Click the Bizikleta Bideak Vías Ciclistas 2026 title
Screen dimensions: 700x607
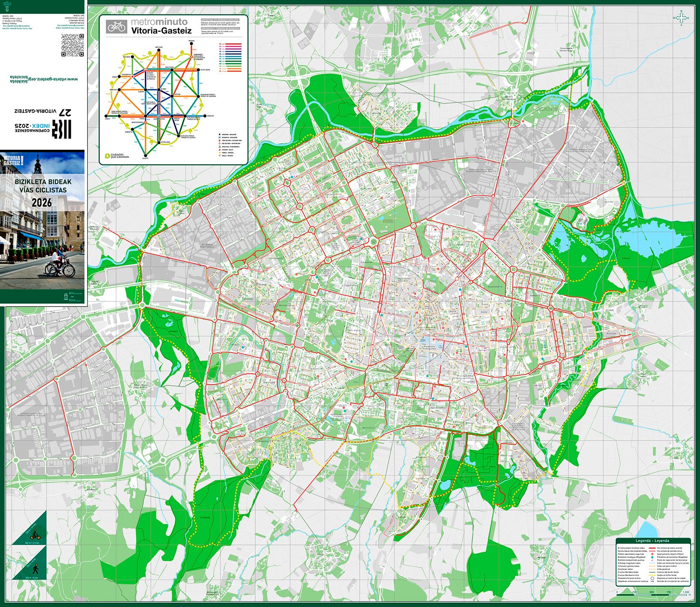pos(43,192)
